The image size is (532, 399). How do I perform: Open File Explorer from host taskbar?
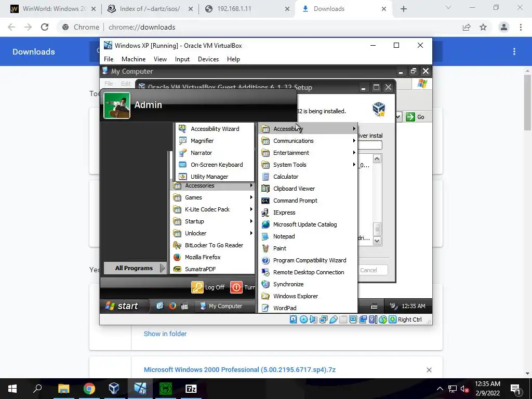pos(63,389)
